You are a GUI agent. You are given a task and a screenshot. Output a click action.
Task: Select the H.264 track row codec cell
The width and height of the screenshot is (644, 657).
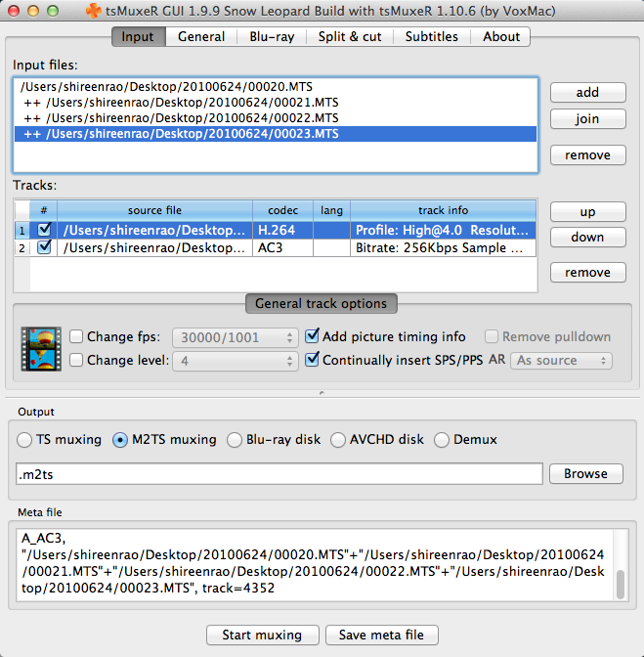point(282,230)
